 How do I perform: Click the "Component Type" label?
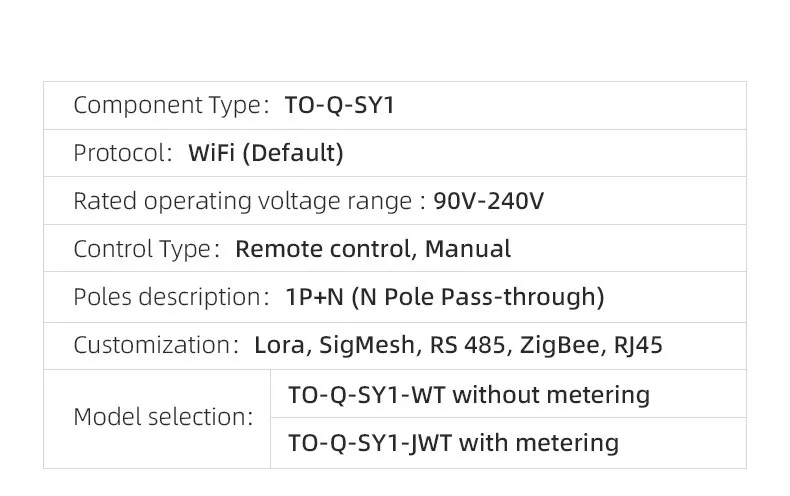point(167,105)
